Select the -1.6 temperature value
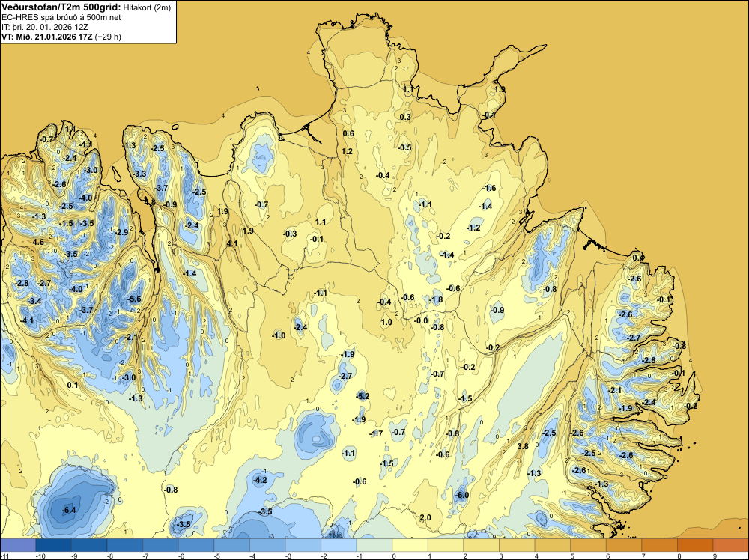 point(490,188)
